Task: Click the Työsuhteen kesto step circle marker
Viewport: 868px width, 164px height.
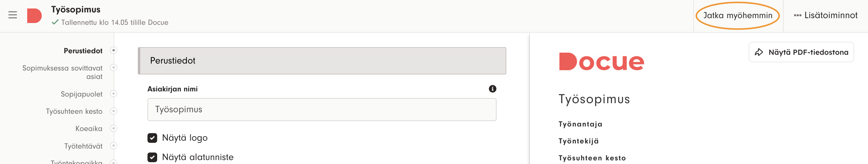Action: point(114,111)
